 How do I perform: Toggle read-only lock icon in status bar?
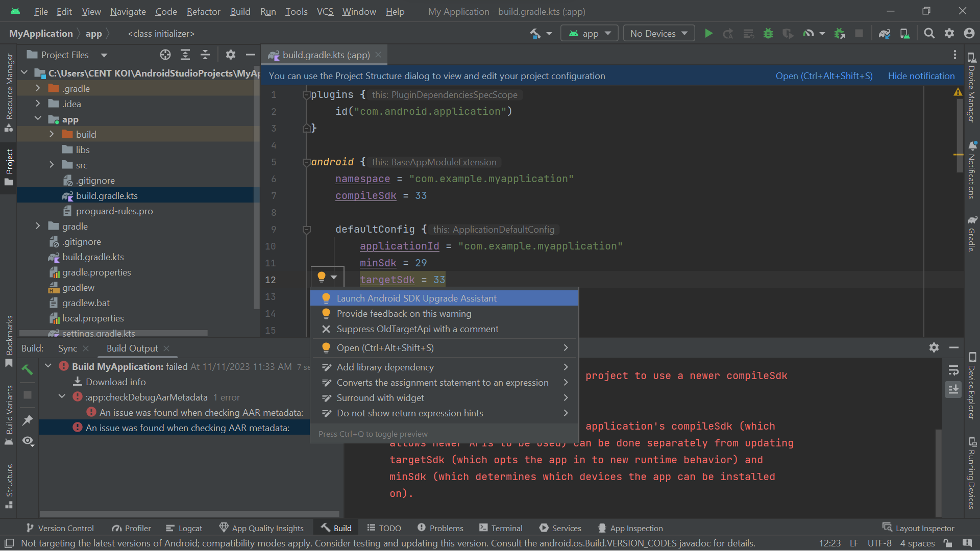pyautogui.click(x=947, y=543)
